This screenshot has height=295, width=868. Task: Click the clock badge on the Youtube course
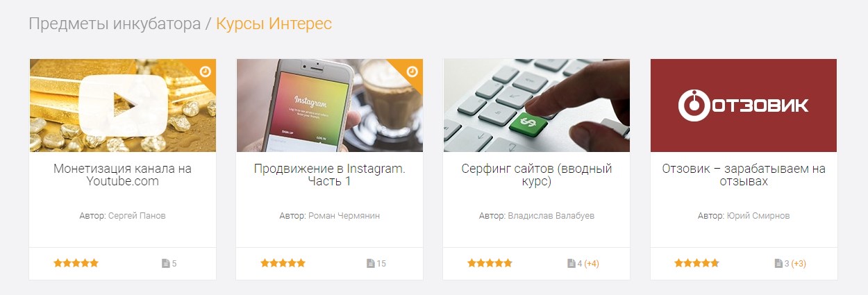coord(205,71)
